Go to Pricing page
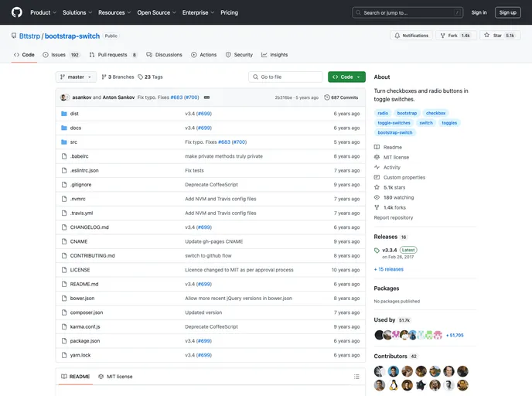This screenshot has width=532, height=396. [x=229, y=12]
